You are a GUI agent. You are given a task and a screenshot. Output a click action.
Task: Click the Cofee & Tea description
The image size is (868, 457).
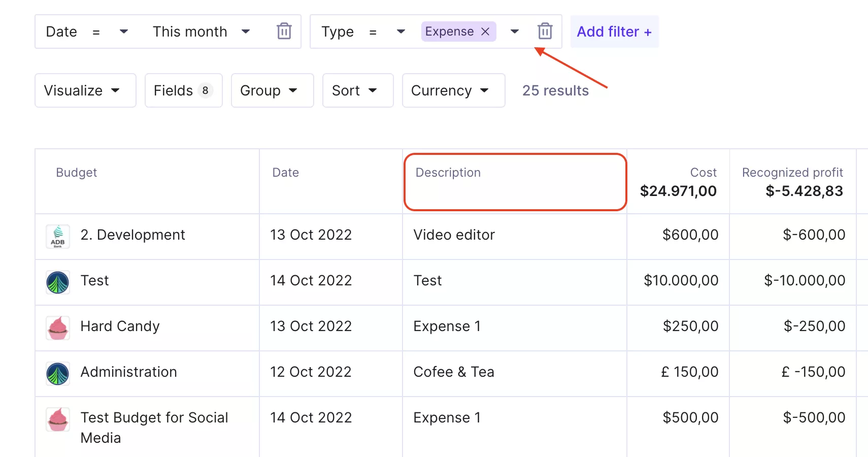[454, 372]
